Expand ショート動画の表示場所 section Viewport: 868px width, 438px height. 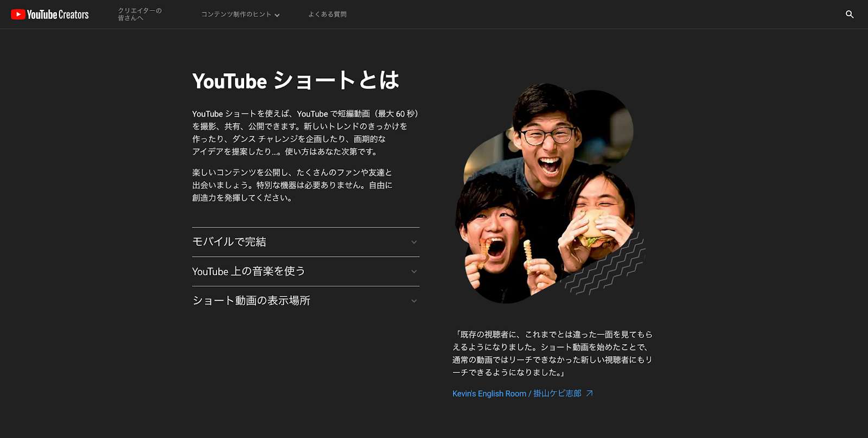tap(305, 301)
